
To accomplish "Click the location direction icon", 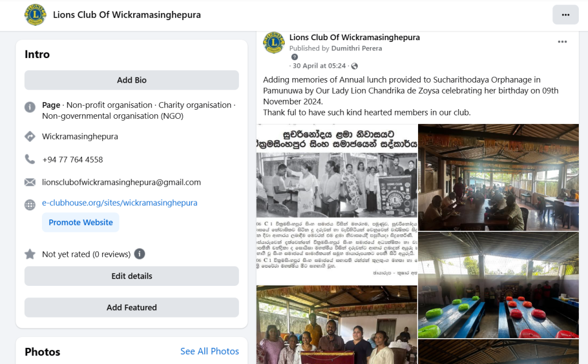I will click(x=30, y=137).
